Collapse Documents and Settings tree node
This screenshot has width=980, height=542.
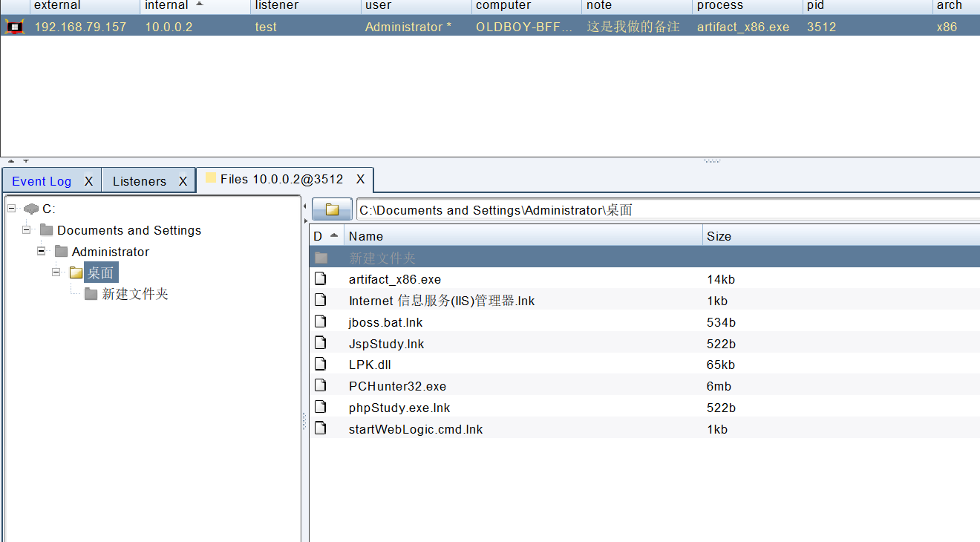[x=27, y=229]
